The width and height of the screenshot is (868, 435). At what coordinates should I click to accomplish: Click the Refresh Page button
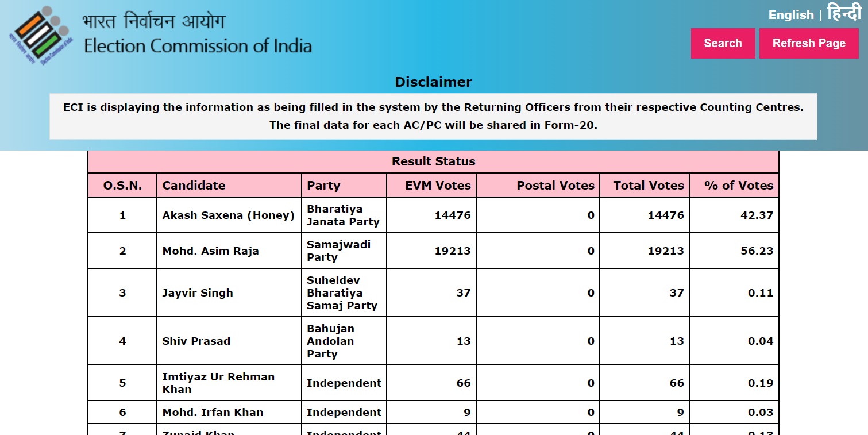click(x=809, y=43)
